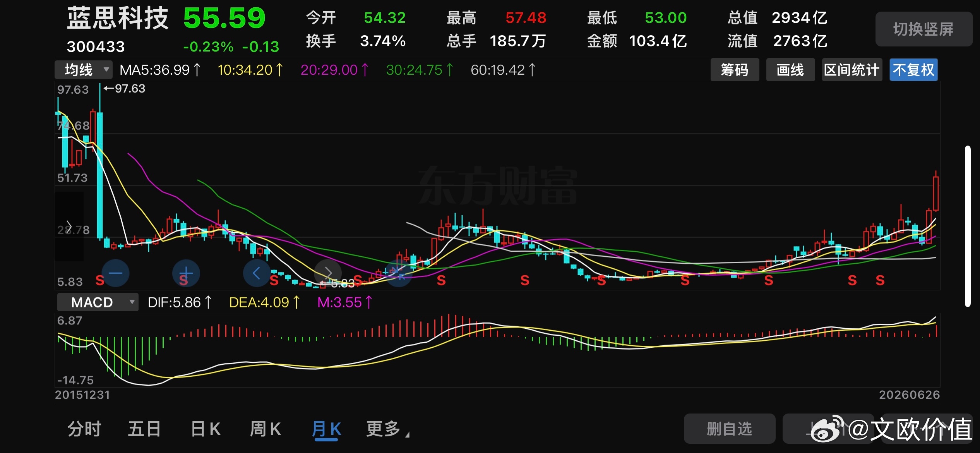Click the vertical scrollbar on right edge
This screenshot has width=980, height=453.
968,226
